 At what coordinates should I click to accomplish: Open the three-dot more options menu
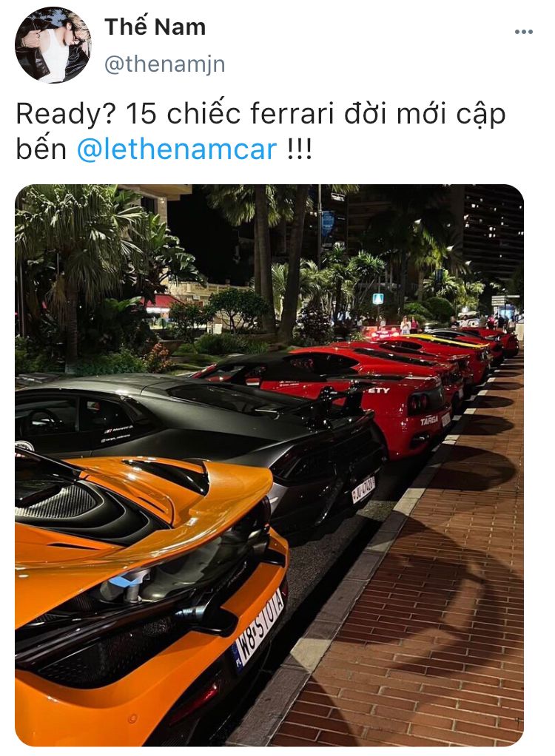(523, 33)
